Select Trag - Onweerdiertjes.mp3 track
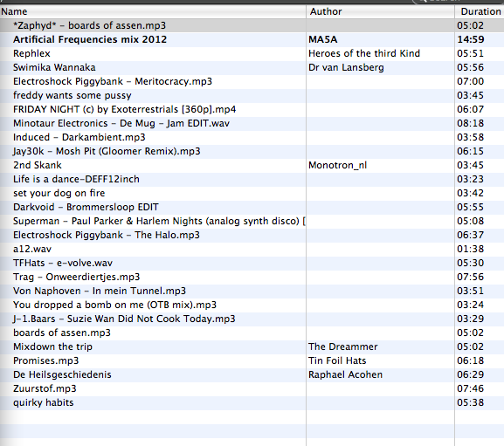 pyautogui.click(x=252, y=277)
